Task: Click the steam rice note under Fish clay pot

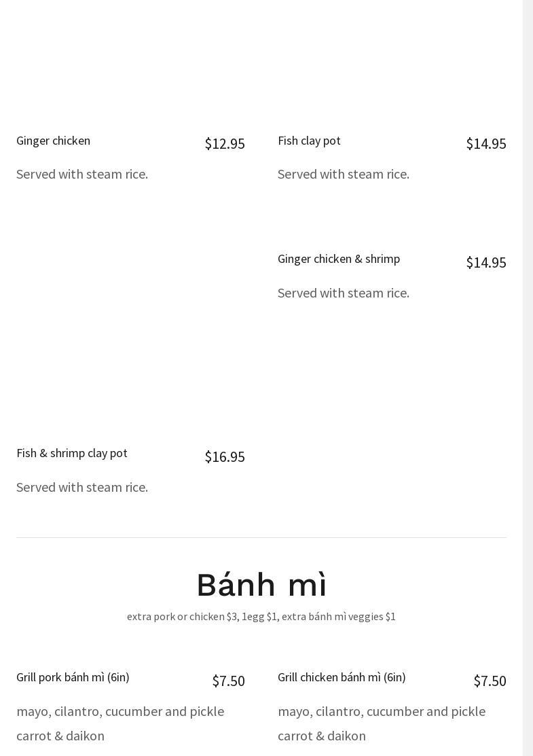Action: pyautogui.click(x=344, y=175)
